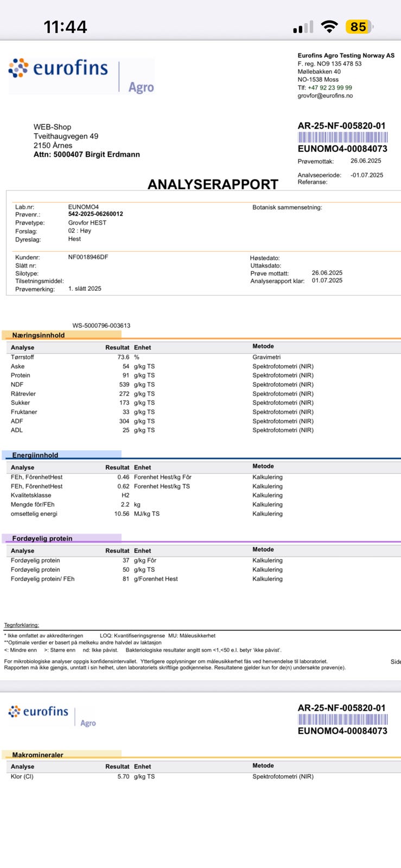Image resolution: width=401 pixels, height=868 pixels.
Task: Tap the grovfor@eurofins.no email address
Action: [325, 95]
